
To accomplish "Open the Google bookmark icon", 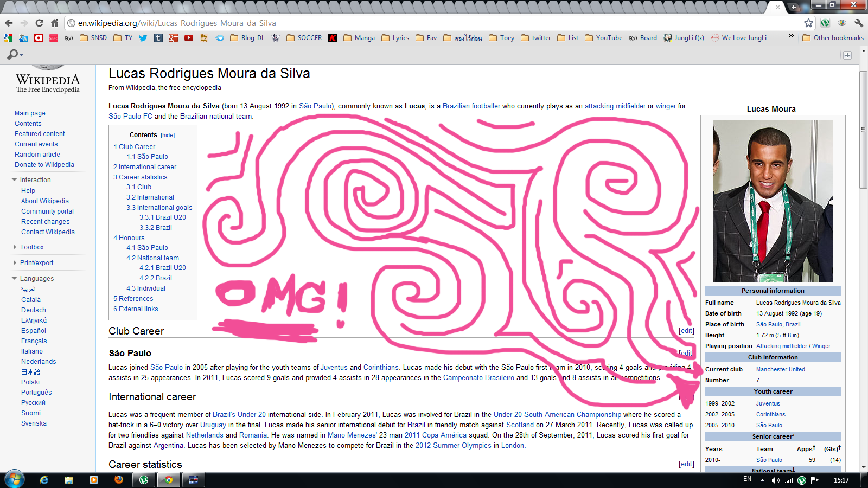I will tap(8, 38).
